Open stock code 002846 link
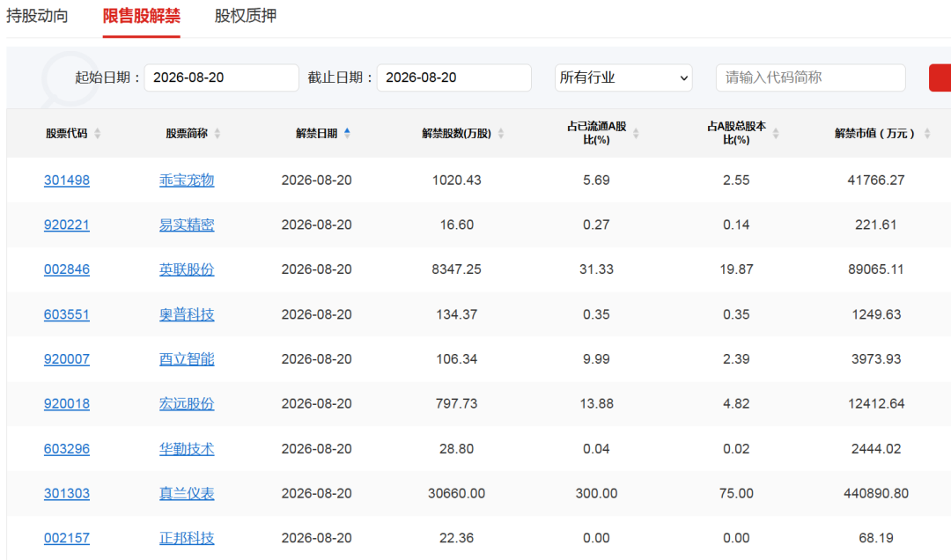 pyautogui.click(x=67, y=269)
